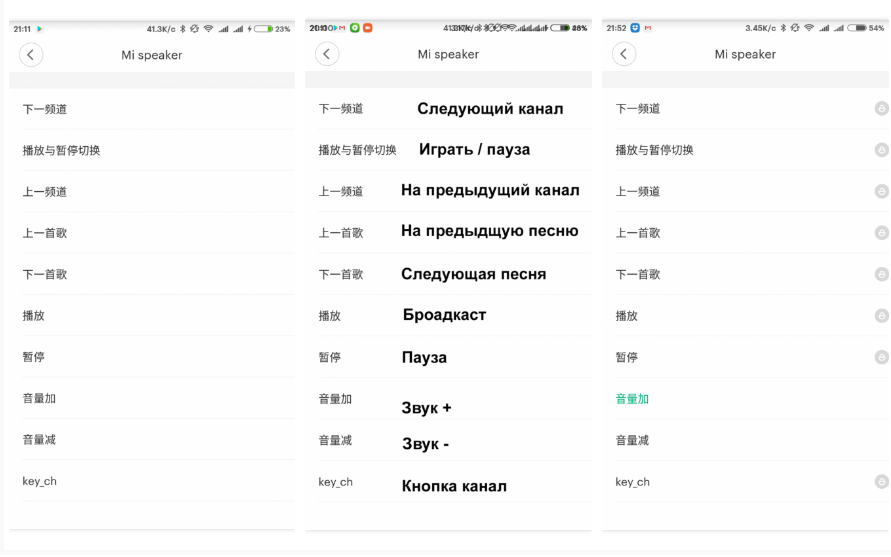
Task: Tap the silent mode icon in the 21:11 status bar
Action: click(x=194, y=28)
